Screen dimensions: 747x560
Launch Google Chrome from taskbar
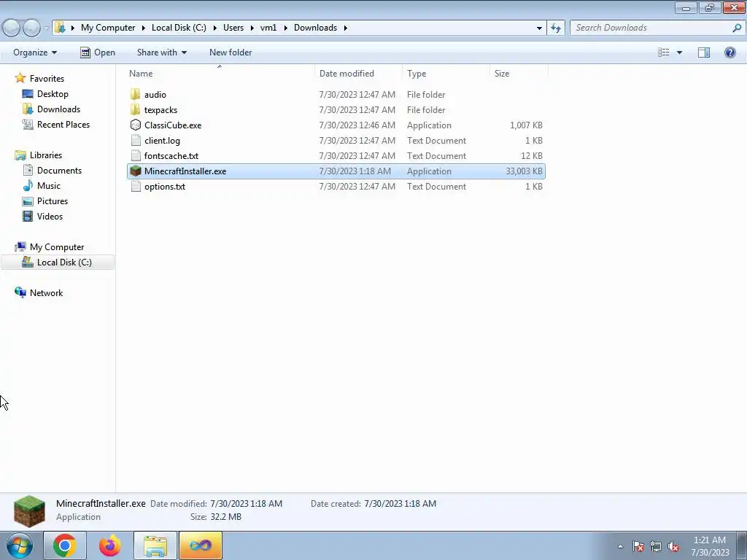pos(65,545)
